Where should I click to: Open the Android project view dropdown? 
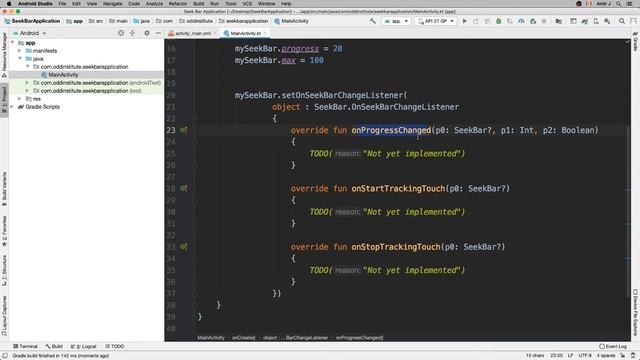coord(29,33)
